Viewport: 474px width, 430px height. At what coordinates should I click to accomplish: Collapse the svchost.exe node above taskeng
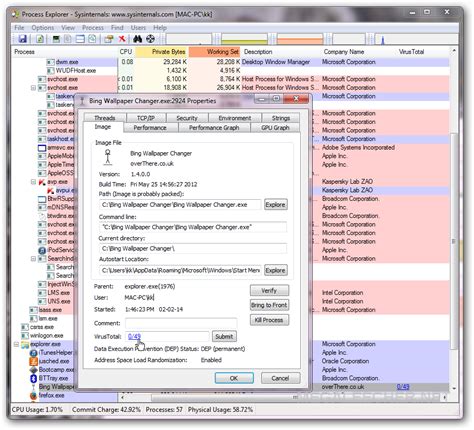click(x=33, y=88)
